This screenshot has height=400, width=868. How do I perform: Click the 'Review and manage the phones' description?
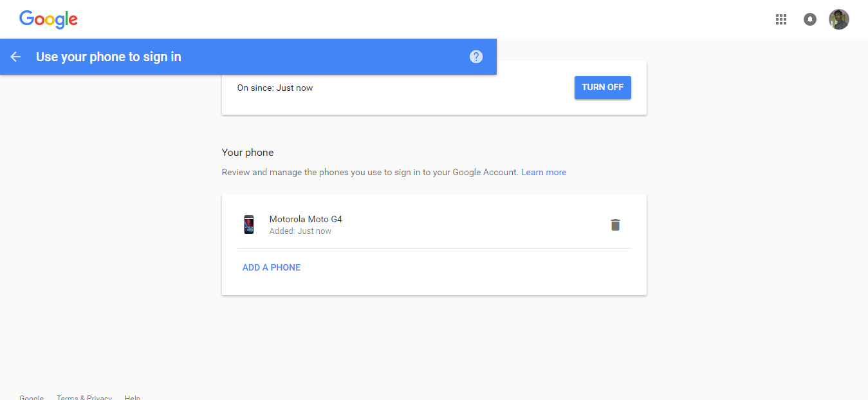pos(370,172)
